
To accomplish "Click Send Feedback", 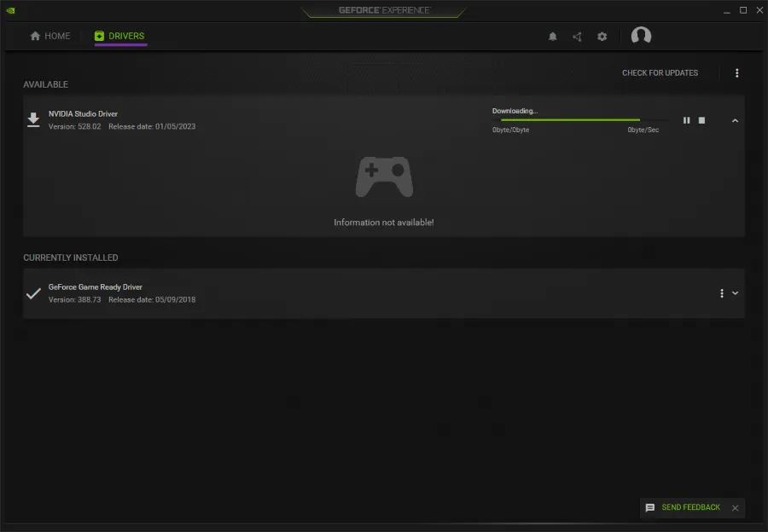I will (690, 507).
